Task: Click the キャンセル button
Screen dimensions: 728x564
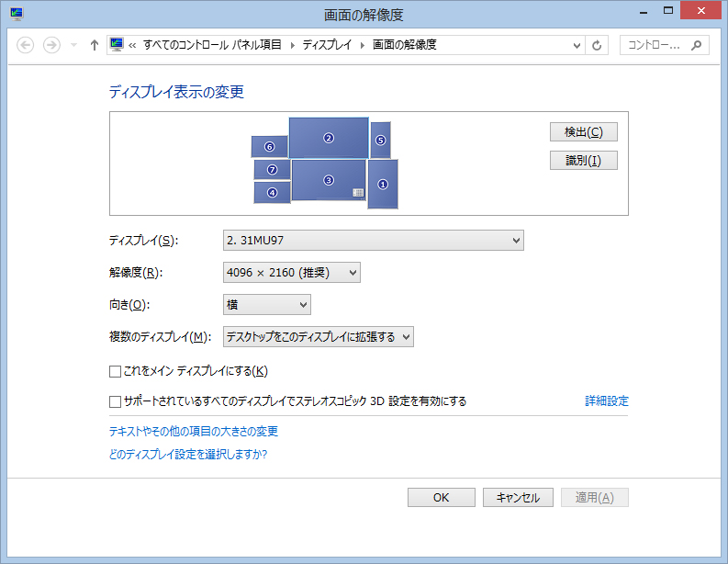Action: [x=518, y=498]
